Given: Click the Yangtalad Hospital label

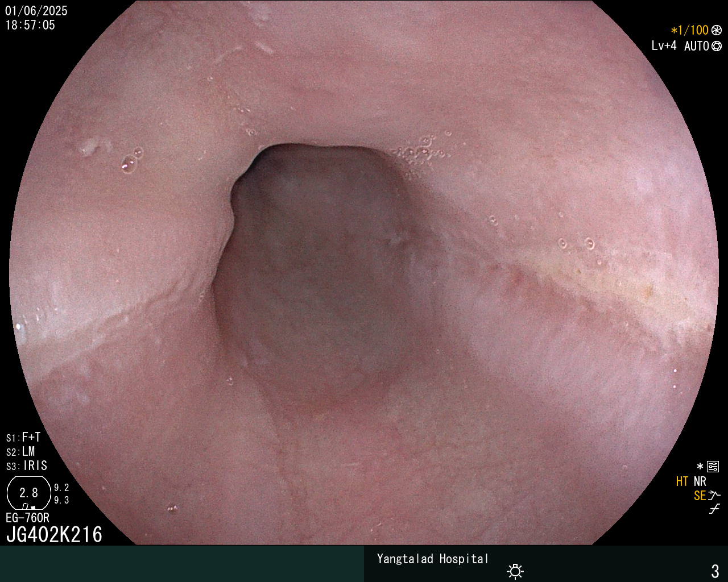Looking at the screenshot, I should tap(433, 559).
